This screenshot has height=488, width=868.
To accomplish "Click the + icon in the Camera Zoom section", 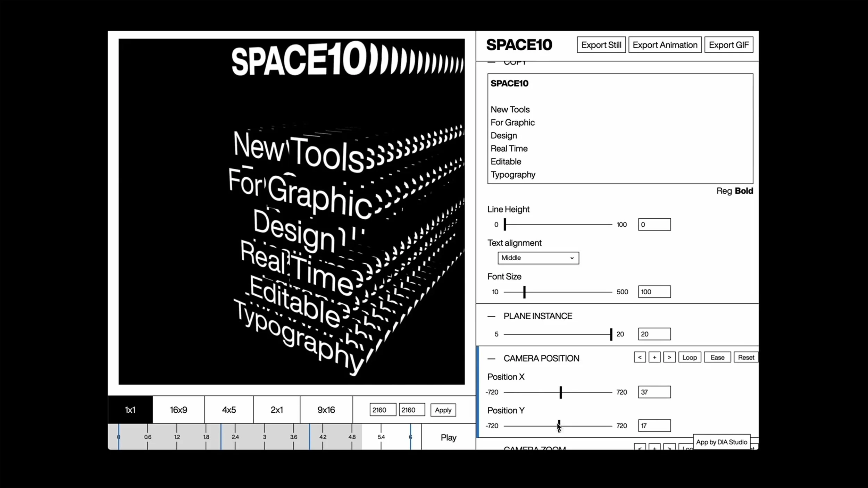I will pyautogui.click(x=655, y=448).
